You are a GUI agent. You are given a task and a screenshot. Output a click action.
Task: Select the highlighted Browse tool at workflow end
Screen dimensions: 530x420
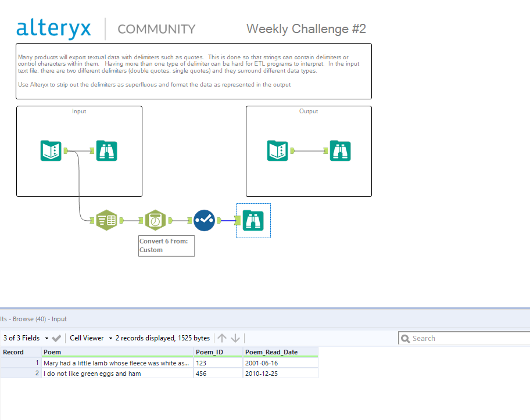(253, 220)
